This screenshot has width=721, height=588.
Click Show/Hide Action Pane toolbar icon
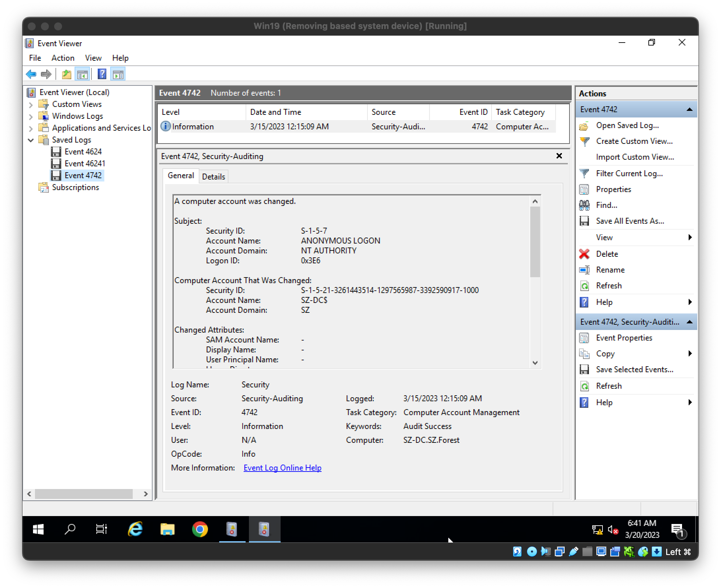(118, 74)
